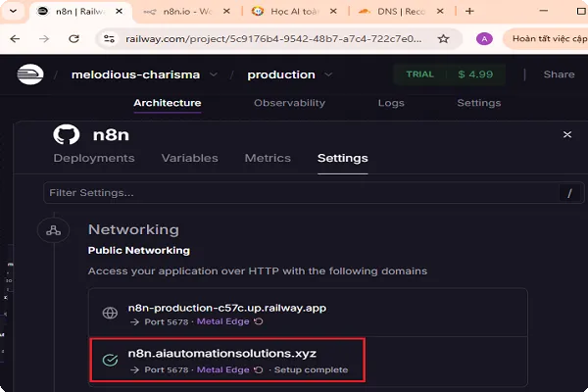Click the Public Networking subheading

pyautogui.click(x=139, y=251)
